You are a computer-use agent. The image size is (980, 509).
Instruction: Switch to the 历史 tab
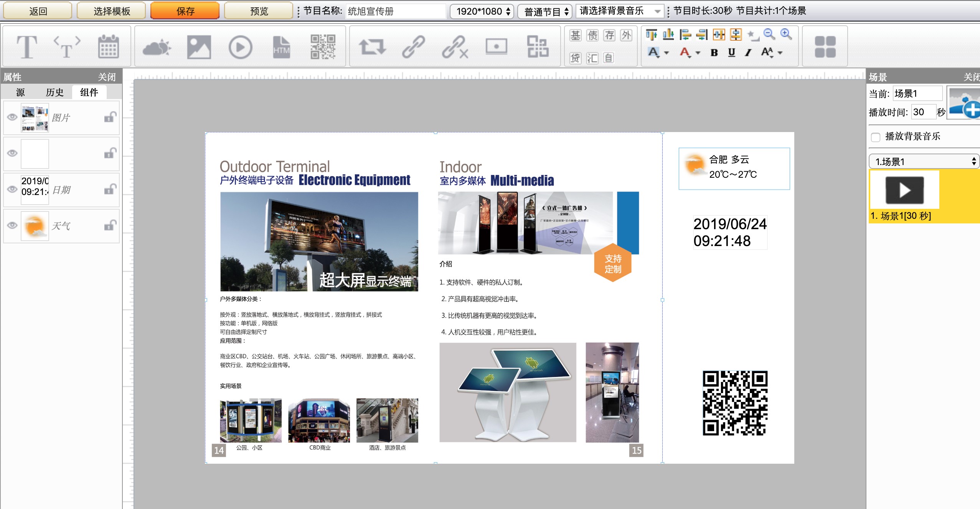pyautogui.click(x=54, y=92)
